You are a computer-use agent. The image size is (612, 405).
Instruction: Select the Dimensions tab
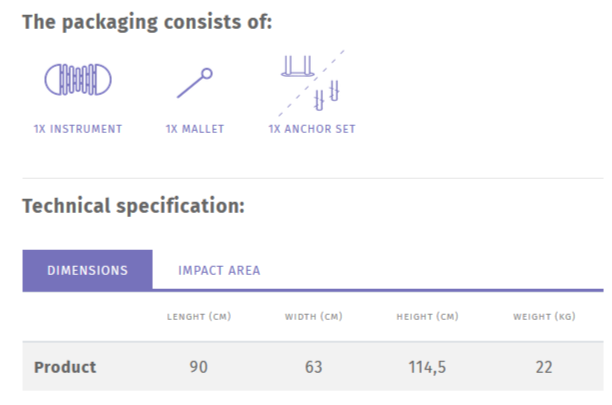[x=88, y=270]
